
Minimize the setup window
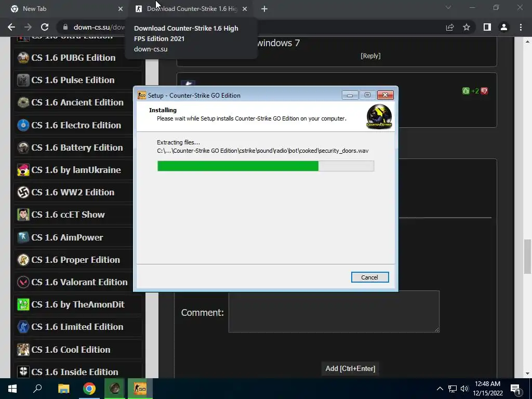(350, 96)
